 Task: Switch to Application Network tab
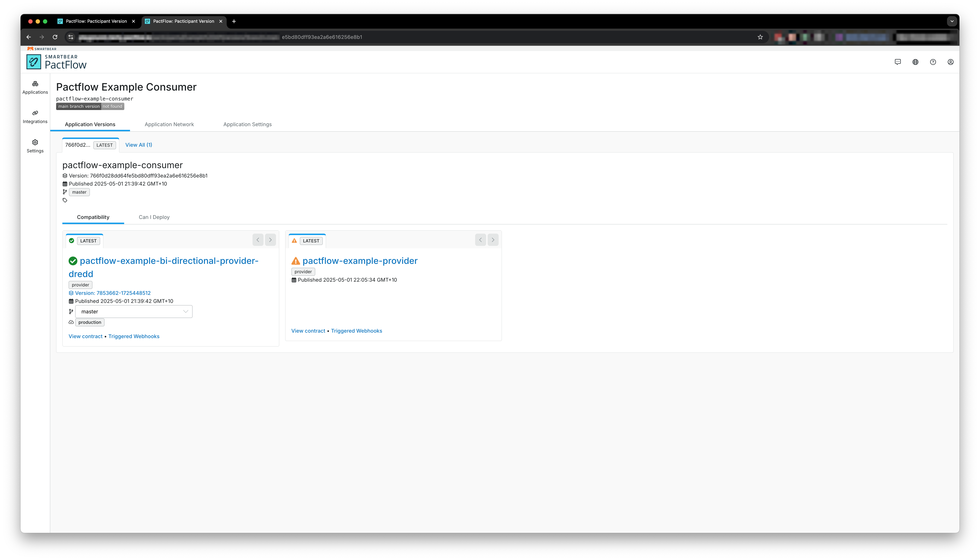[169, 124]
